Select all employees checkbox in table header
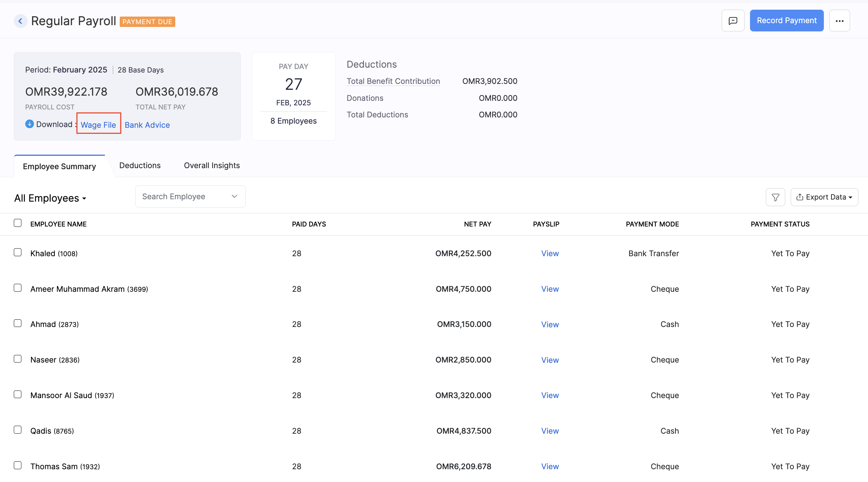 pos(18,223)
